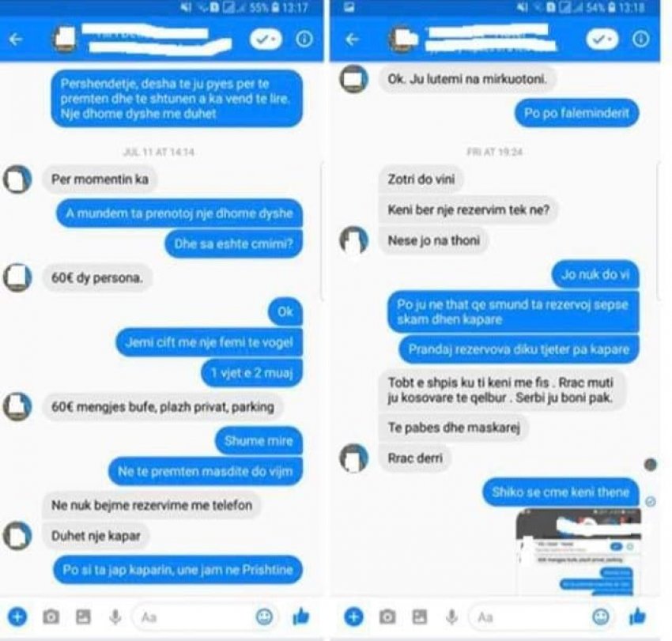The height and width of the screenshot is (641, 672).
Task: Open the plus attachments menu in right chat
Action: click(x=353, y=617)
